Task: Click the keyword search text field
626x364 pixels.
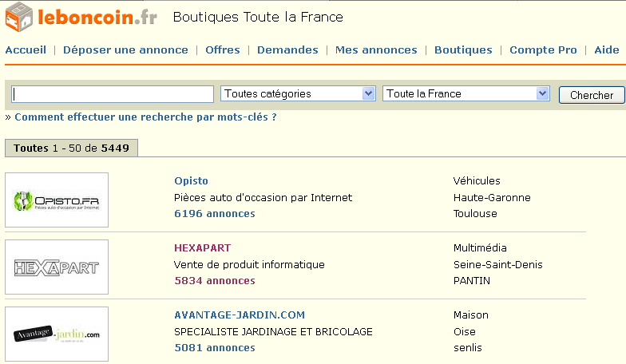Action: point(113,94)
